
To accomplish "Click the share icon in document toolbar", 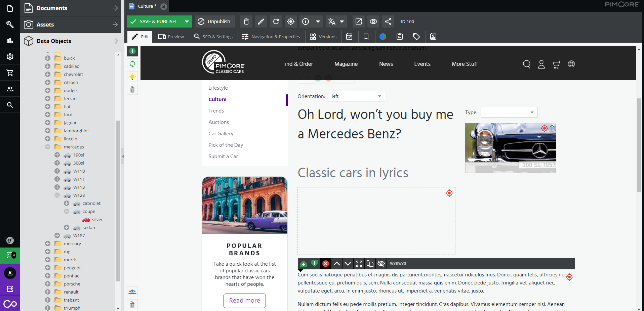I will 388,21.
